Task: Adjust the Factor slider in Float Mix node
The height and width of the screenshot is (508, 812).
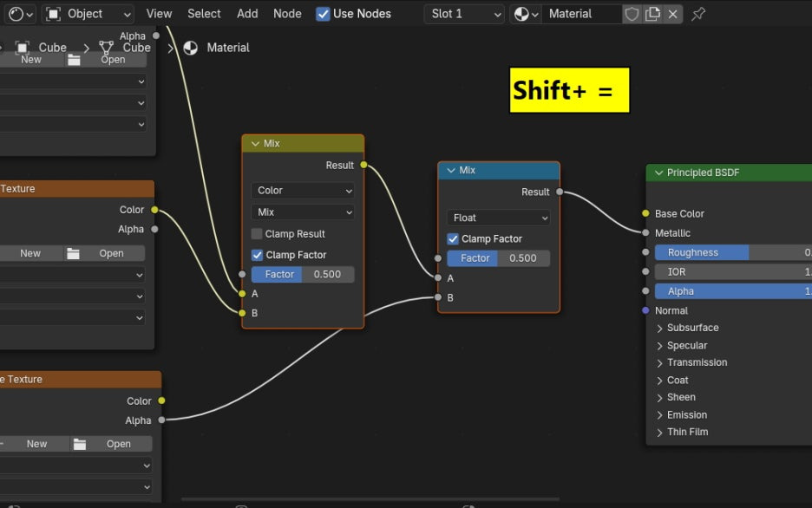Action: click(x=498, y=258)
